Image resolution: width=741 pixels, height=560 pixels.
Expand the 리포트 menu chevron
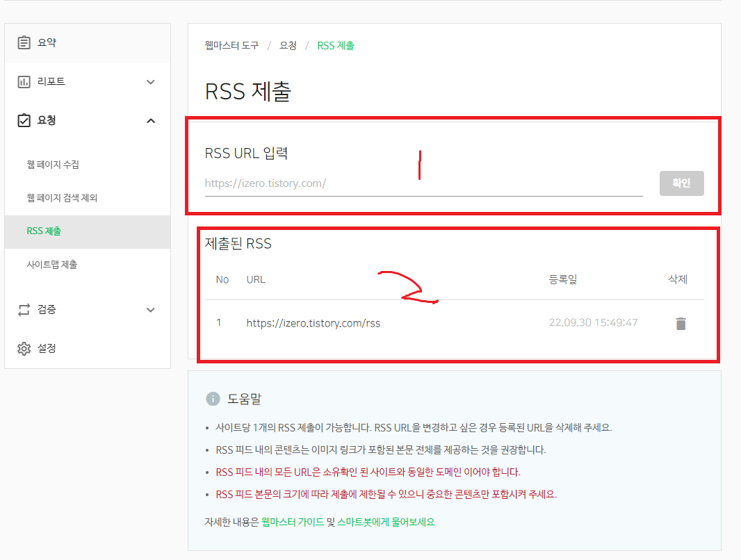point(151,82)
